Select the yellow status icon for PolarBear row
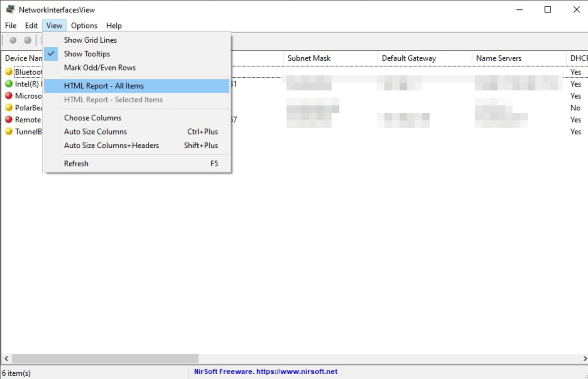Screen dimensions: 588x379 pyautogui.click(x=9, y=108)
